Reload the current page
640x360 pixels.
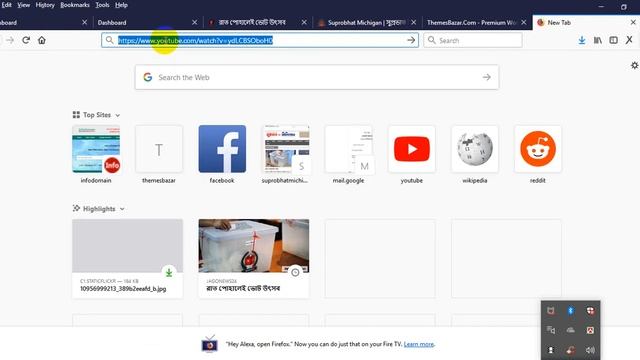coord(26,40)
